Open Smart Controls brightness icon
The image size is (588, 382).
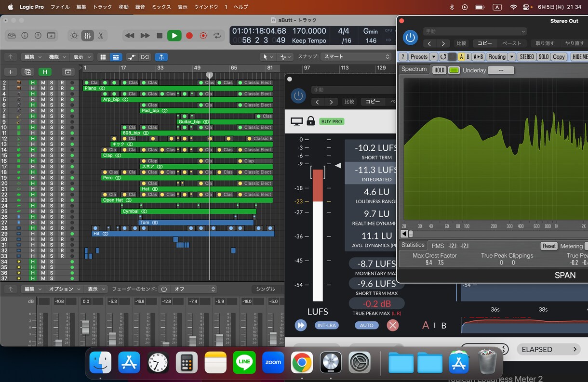[x=74, y=36]
